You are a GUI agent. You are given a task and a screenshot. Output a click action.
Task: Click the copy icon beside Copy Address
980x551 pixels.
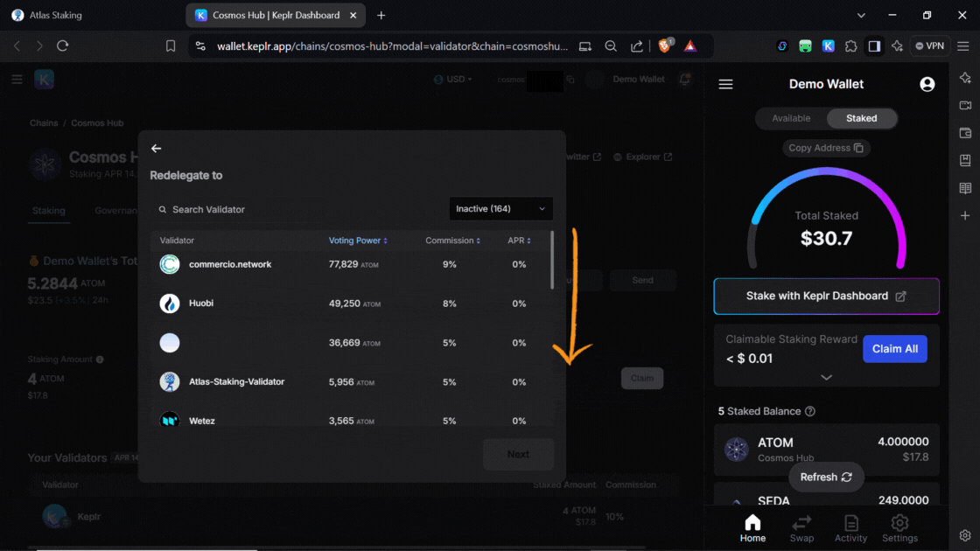click(858, 148)
